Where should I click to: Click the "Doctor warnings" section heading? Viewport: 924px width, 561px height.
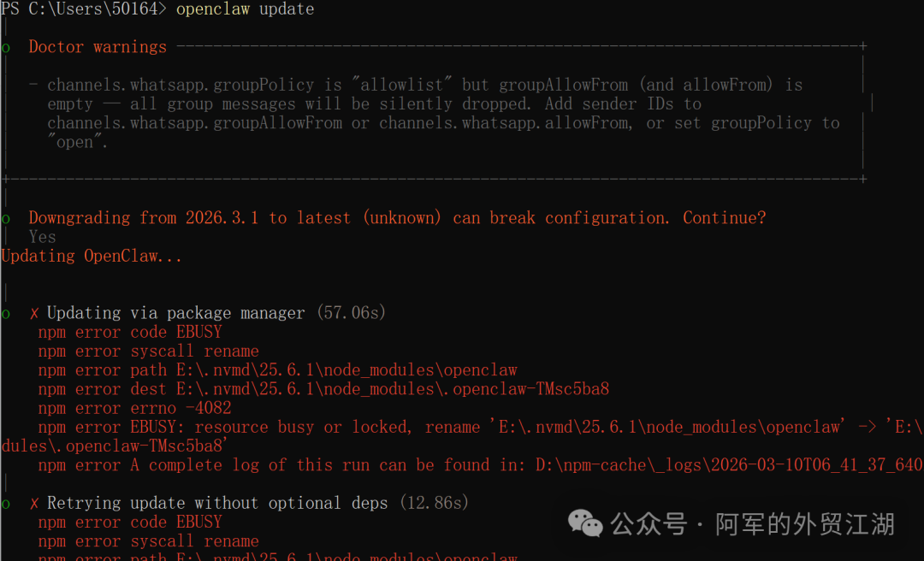(98, 47)
